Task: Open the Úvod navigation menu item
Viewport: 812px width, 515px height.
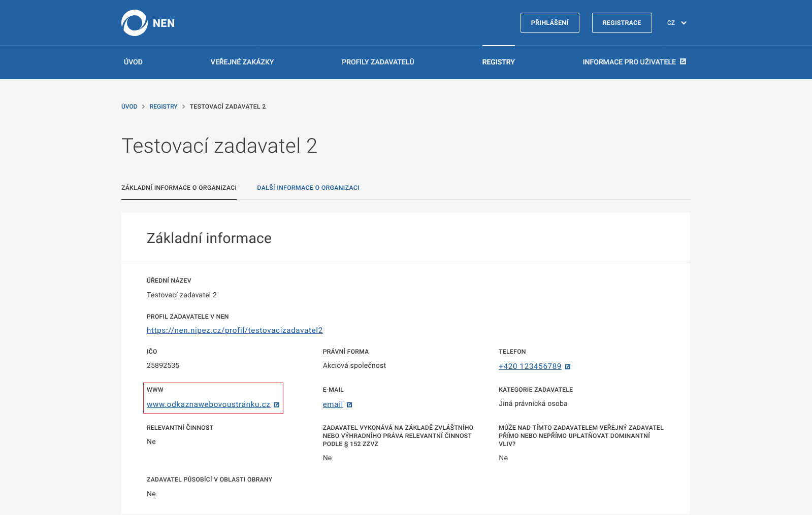Action: point(133,62)
